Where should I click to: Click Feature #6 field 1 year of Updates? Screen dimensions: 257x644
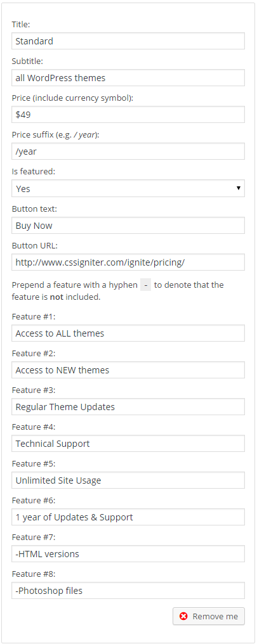(x=128, y=517)
